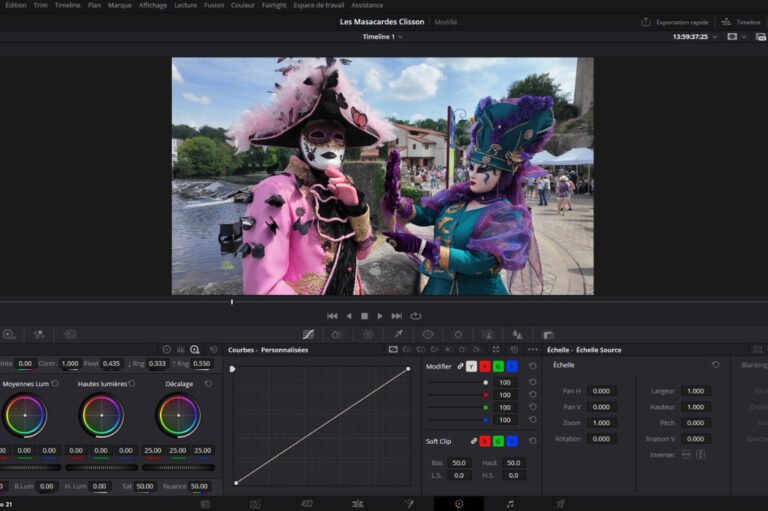The height and width of the screenshot is (511, 768).
Task: Toggle the green channel in Soft Clip
Action: coord(498,441)
